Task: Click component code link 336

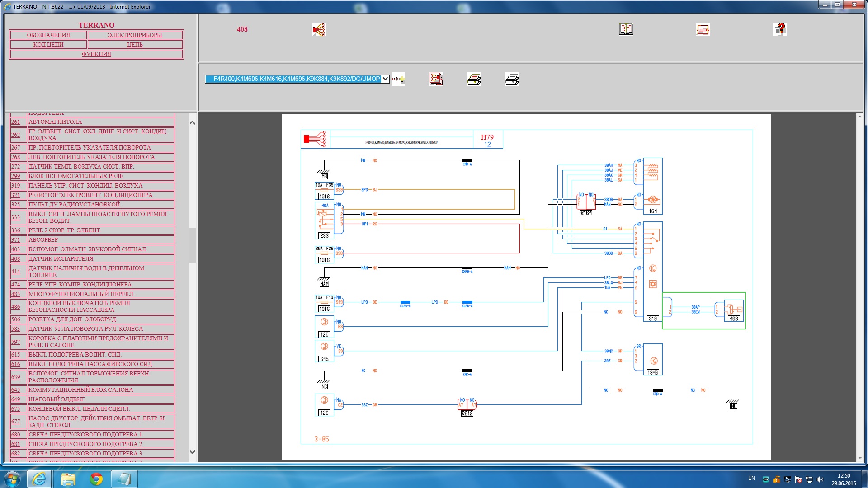Action: [x=16, y=230]
